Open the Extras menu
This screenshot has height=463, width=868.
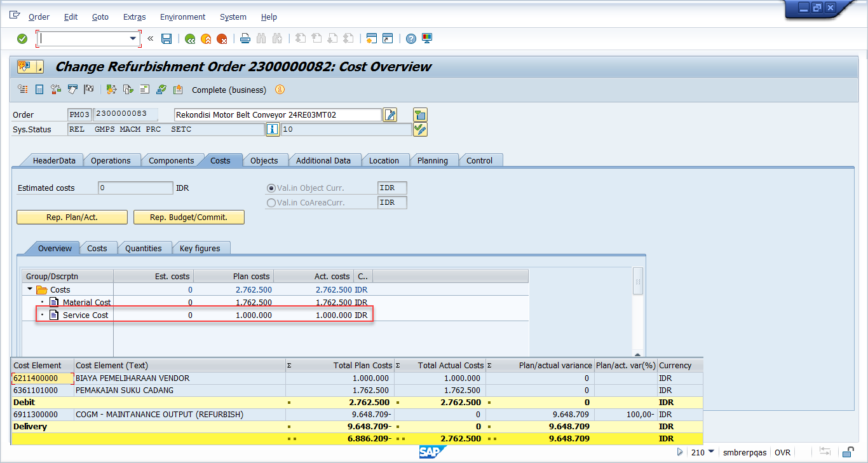134,17
